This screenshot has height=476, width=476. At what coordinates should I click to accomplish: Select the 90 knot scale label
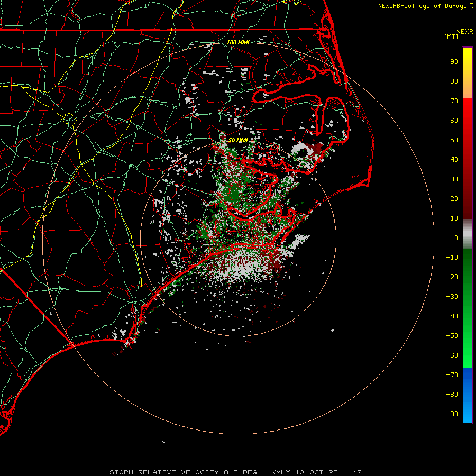pyautogui.click(x=454, y=62)
